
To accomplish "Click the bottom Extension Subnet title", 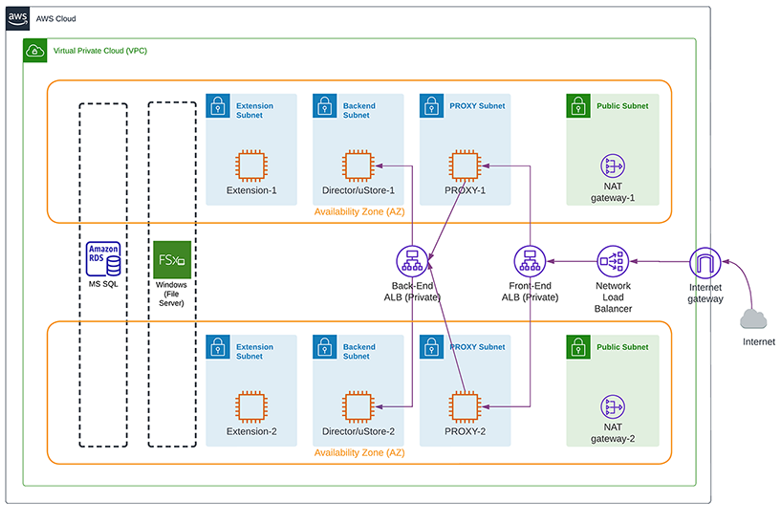I will tap(255, 352).
